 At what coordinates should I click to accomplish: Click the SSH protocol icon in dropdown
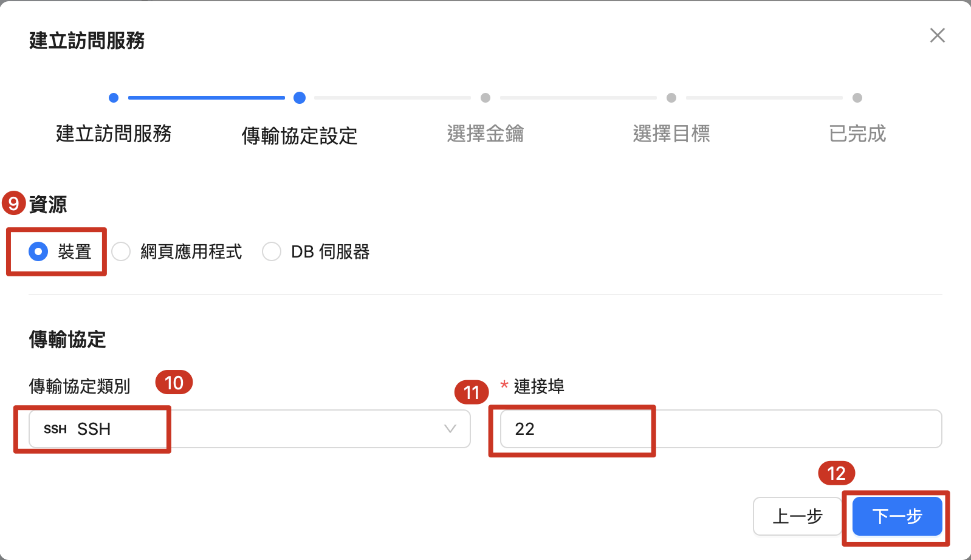point(55,429)
